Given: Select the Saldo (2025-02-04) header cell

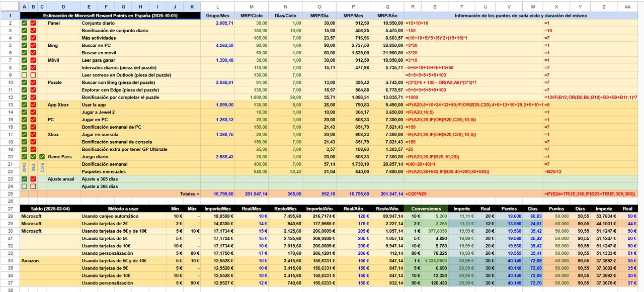Looking at the screenshot, I should pyautogui.click(x=50, y=209).
